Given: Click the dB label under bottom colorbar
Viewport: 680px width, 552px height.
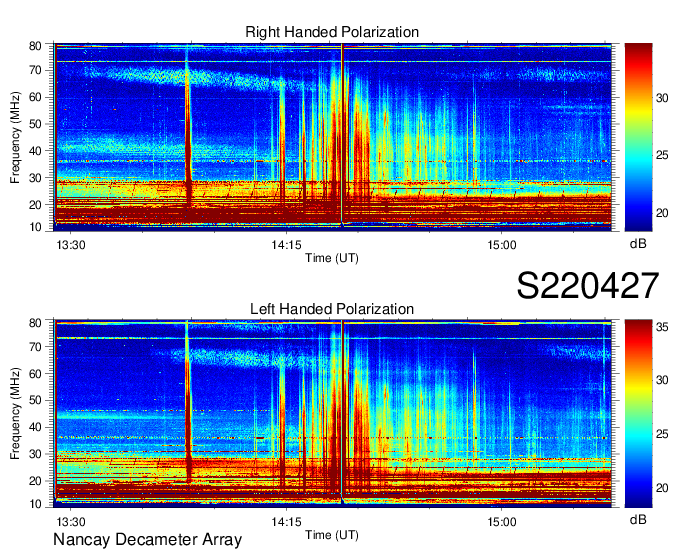Looking at the screenshot, I should [638, 519].
